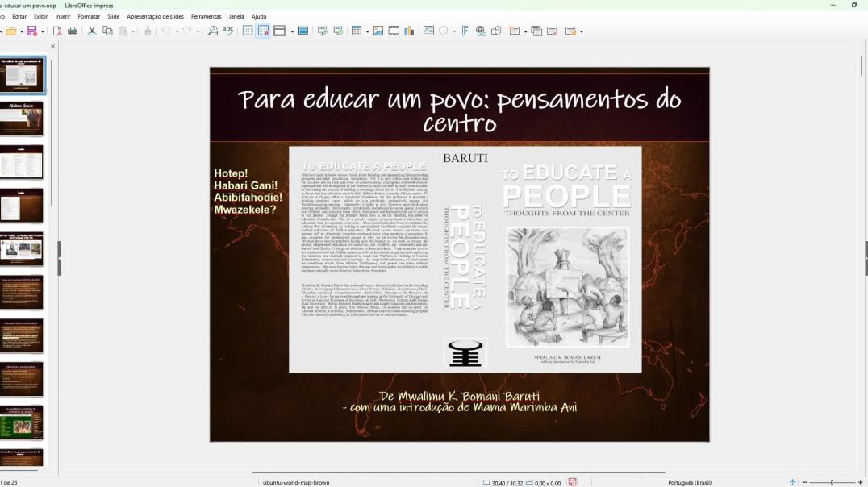Open the Exibir menu
This screenshot has width=868, height=487.
click(x=41, y=17)
